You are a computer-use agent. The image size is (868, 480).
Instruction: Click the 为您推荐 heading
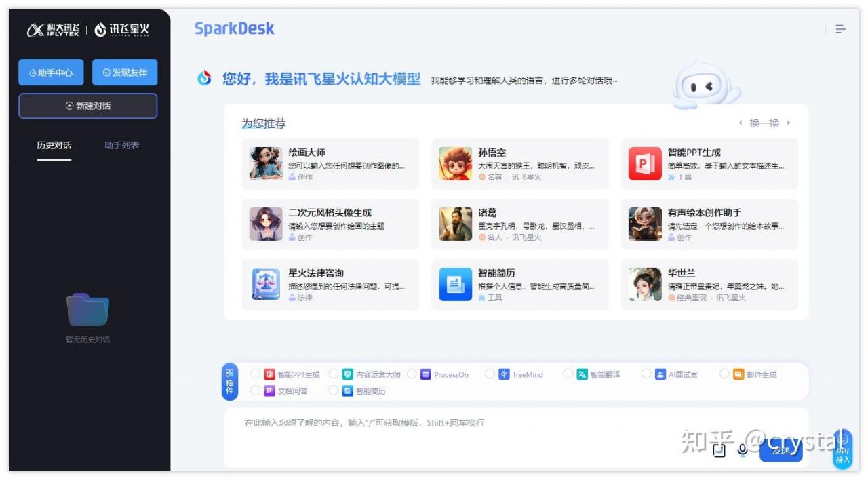coord(264,123)
